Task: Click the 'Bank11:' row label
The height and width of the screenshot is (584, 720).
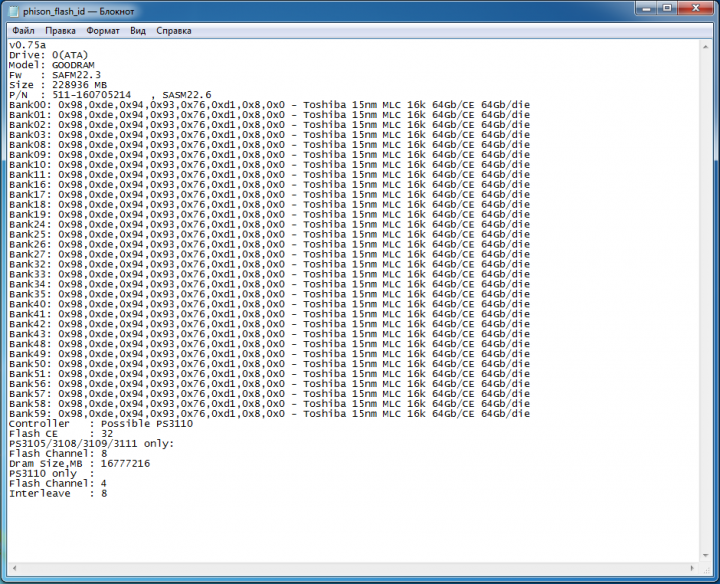Action: point(30,174)
